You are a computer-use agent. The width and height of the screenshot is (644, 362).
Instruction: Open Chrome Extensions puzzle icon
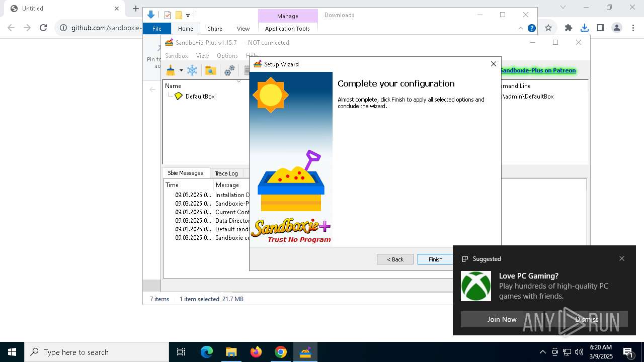(569, 28)
